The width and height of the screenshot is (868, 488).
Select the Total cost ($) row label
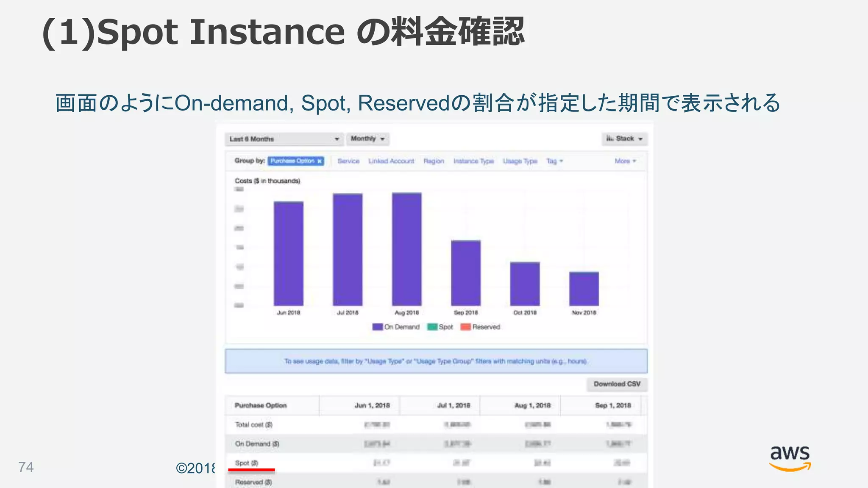tap(253, 424)
